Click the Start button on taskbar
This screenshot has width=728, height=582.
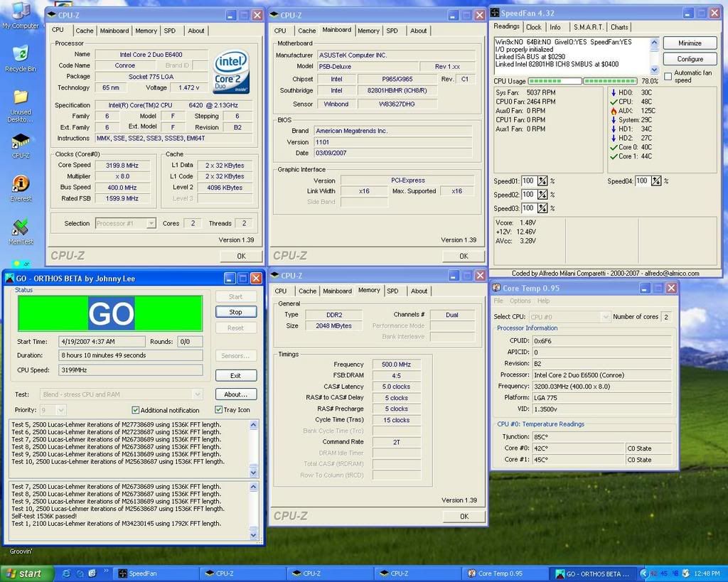coord(25,573)
